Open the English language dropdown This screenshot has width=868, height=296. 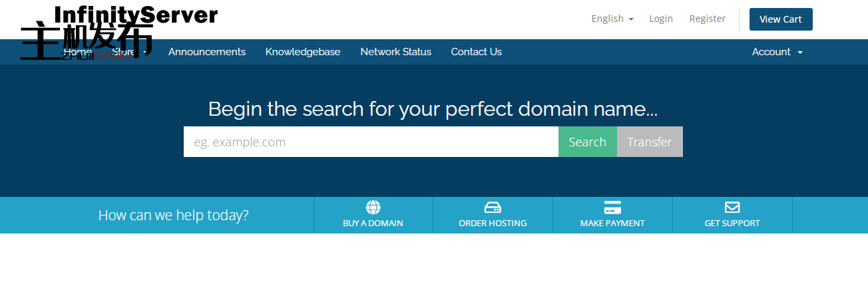tap(612, 19)
